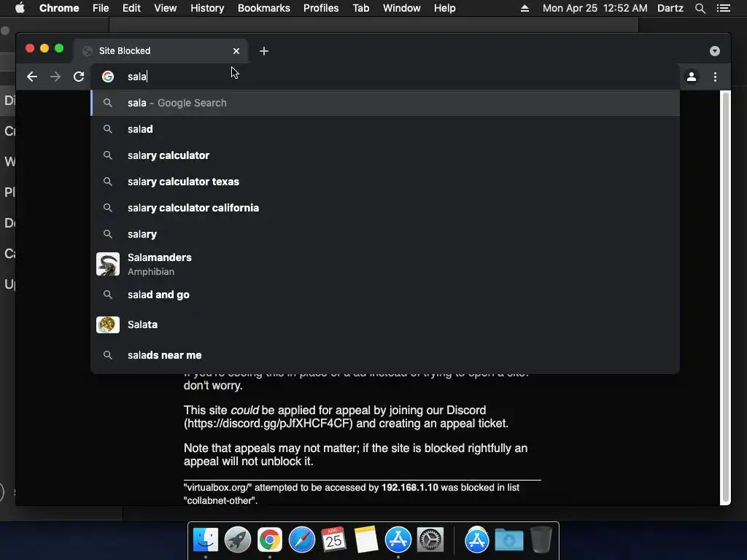
Task: Open the Salamanders Amphibian suggestion
Action: click(x=385, y=264)
